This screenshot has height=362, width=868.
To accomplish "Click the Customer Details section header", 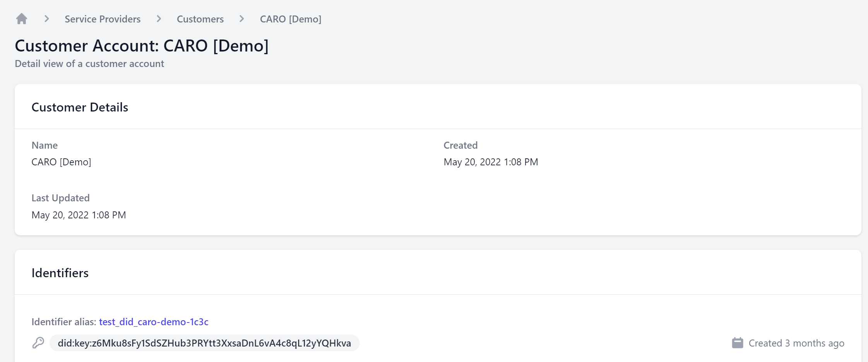I will [80, 107].
